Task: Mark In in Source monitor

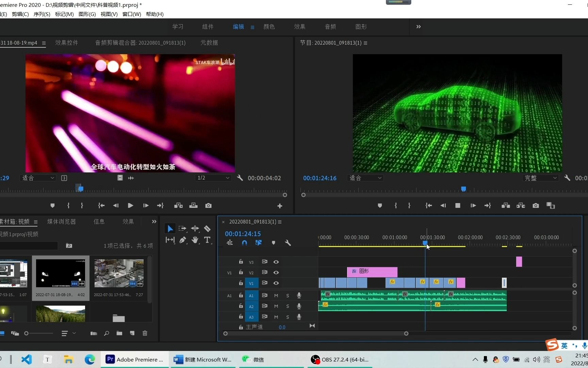Action: click(68, 205)
